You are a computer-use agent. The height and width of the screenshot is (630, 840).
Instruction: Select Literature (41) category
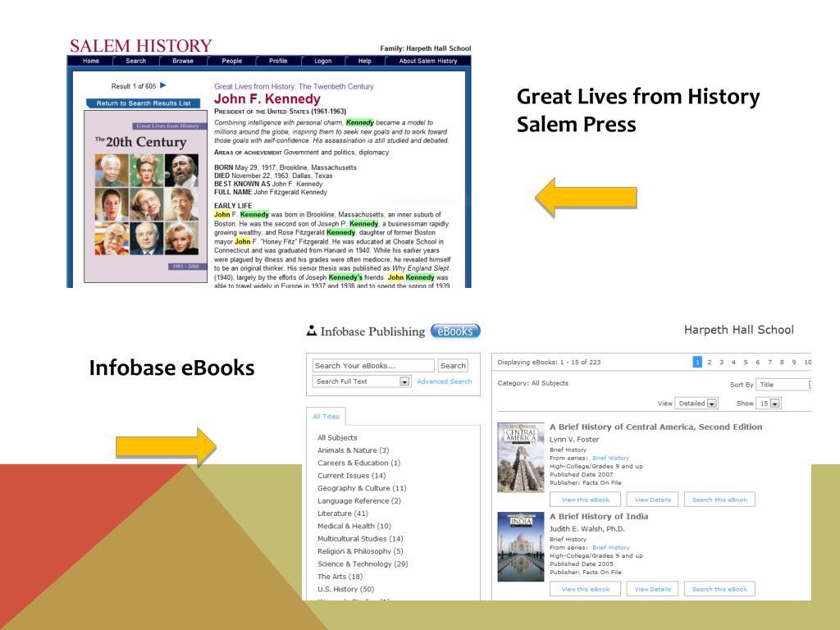click(x=342, y=514)
